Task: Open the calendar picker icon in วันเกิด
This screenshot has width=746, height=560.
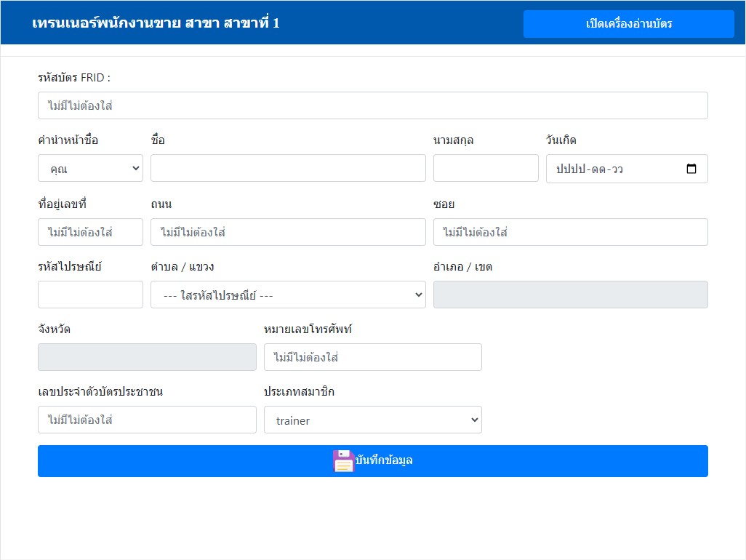Action: tap(691, 169)
